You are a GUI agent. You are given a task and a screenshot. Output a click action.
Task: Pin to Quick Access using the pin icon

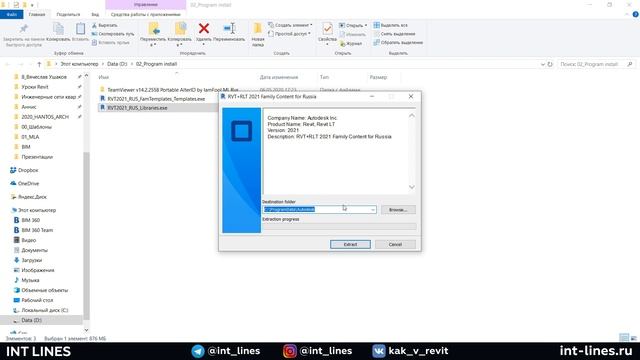click(23, 29)
